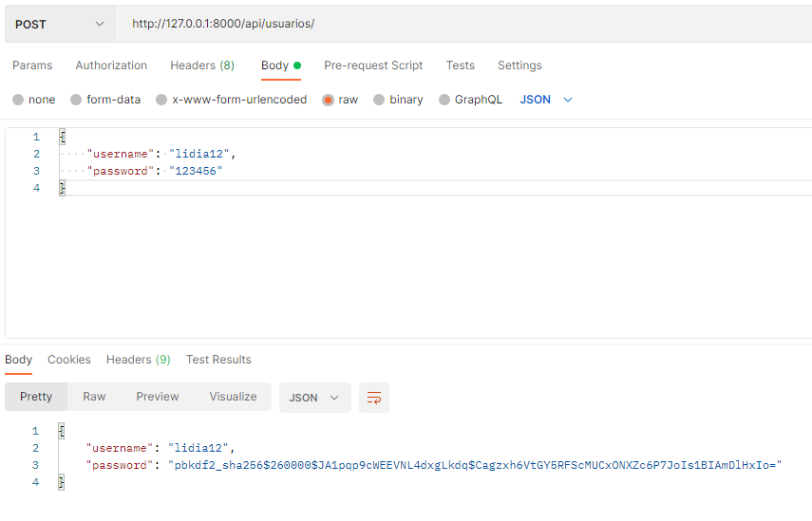Image resolution: width=812 pixels, height=521 pixels.
Task: Open the response Cookies tab
Action: tap(69, 360)
